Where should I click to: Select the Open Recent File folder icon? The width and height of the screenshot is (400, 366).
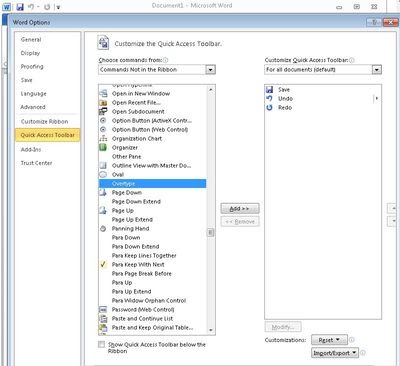tap(103, 103)
